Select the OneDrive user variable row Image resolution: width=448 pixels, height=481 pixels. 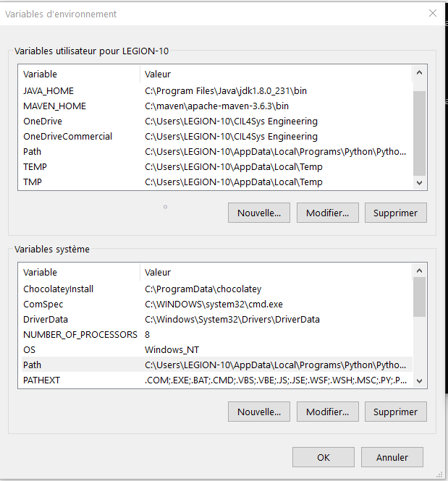(x=216, y=122)
